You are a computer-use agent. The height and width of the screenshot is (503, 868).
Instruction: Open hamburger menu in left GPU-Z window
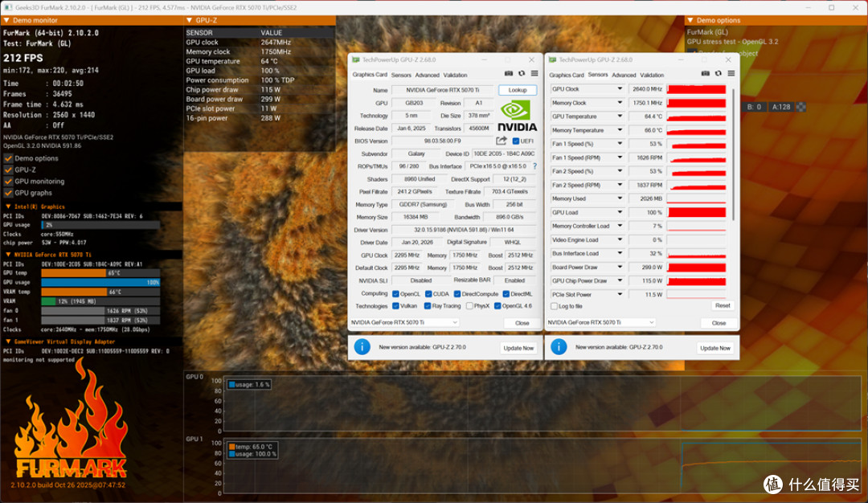pyautogui.click(x=534, y=74)
